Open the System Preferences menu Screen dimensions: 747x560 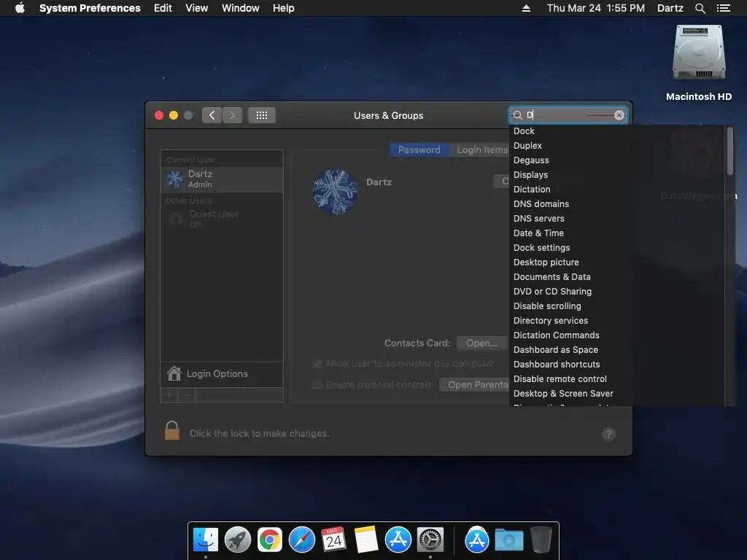(90, 8)
